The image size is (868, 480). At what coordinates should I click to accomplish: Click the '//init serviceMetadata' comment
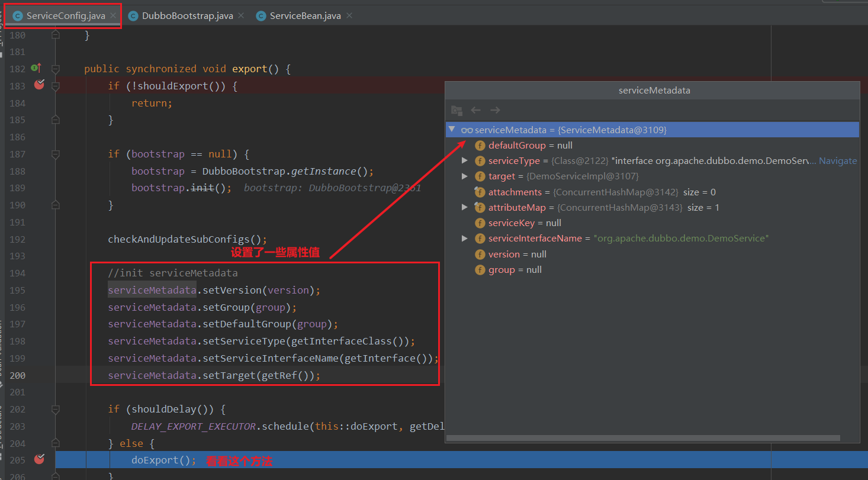point(172,273)
